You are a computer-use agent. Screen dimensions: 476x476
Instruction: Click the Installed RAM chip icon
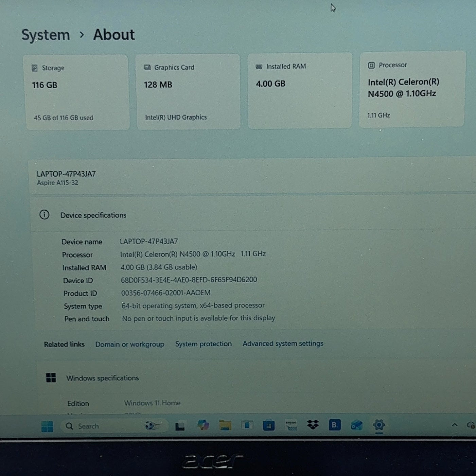[x=259, y=67]
